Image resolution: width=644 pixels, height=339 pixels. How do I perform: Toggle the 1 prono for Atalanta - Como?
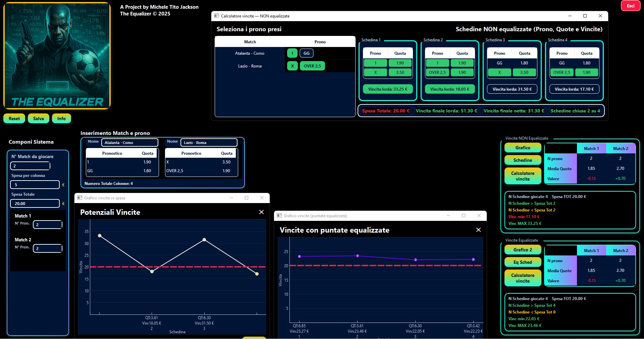[x=292, y=53]
